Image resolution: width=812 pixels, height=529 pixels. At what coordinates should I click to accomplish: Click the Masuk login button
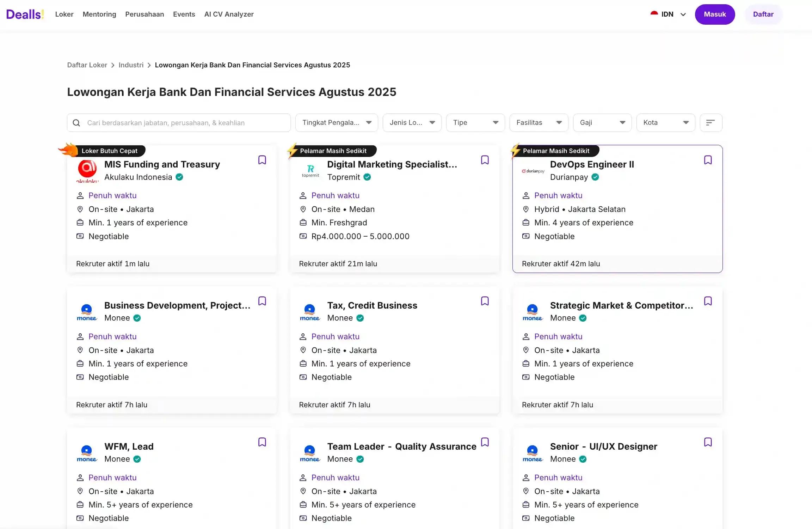[715, 14]
